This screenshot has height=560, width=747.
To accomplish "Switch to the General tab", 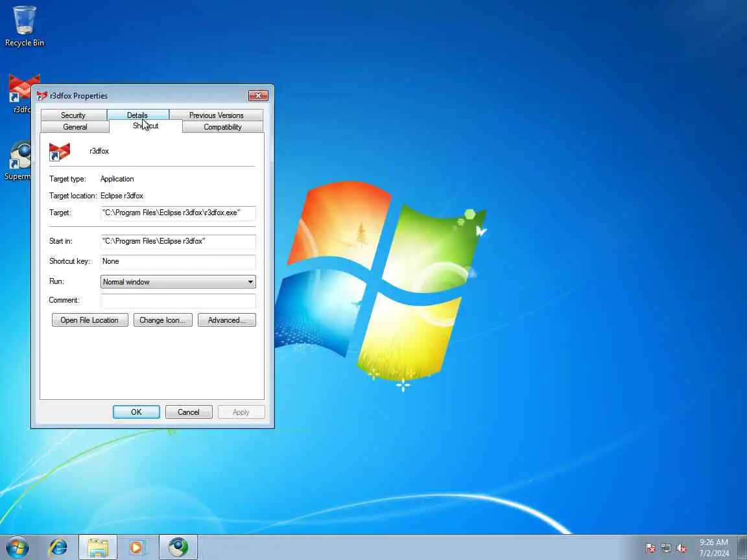I will (x=75, y=127).
